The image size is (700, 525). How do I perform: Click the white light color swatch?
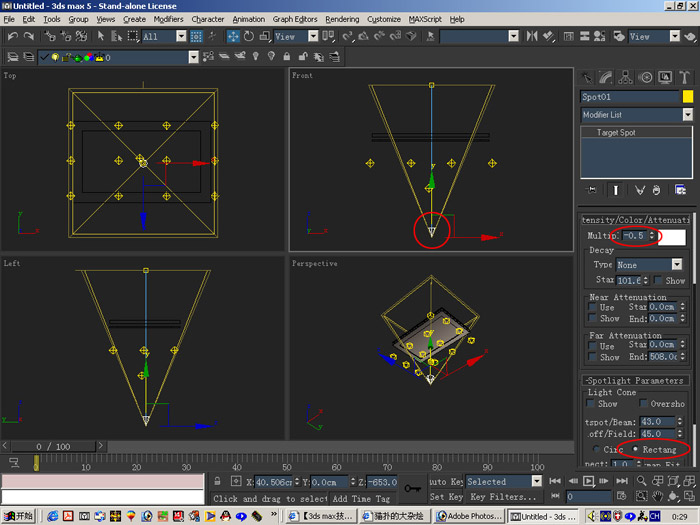(x=672, y=237)
